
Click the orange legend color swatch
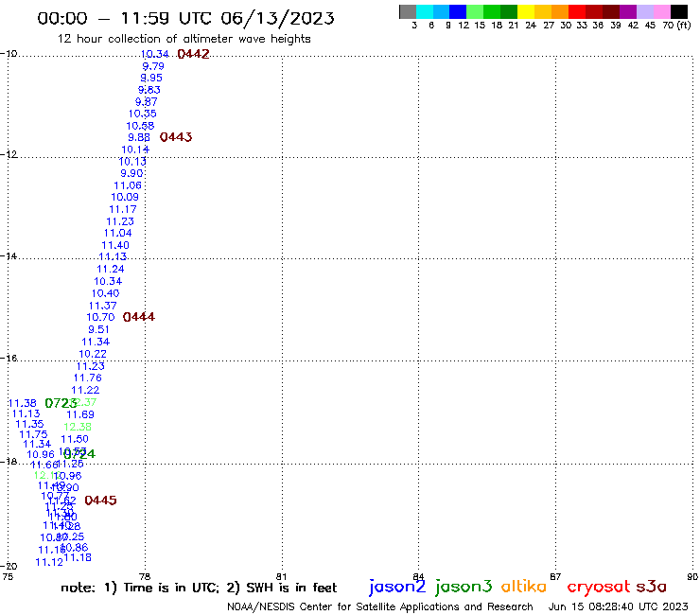coord(560,11)
